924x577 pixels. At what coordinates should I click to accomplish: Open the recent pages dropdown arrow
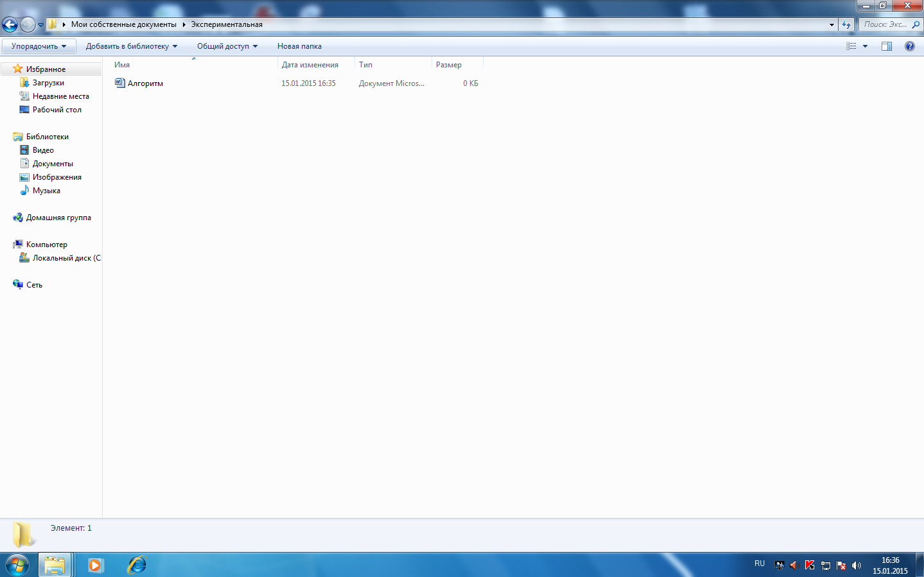[41, 25]
